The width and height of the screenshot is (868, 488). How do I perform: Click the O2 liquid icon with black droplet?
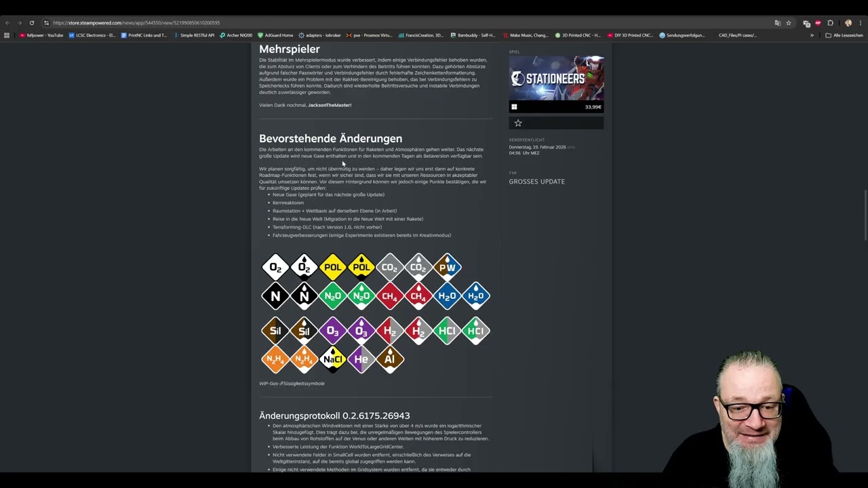tap(304, 267)
